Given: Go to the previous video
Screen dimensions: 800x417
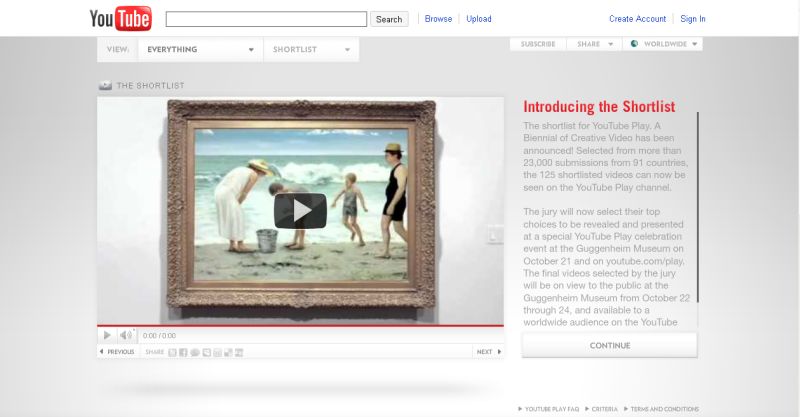Looking at the screenshot, I should (117, 352).
